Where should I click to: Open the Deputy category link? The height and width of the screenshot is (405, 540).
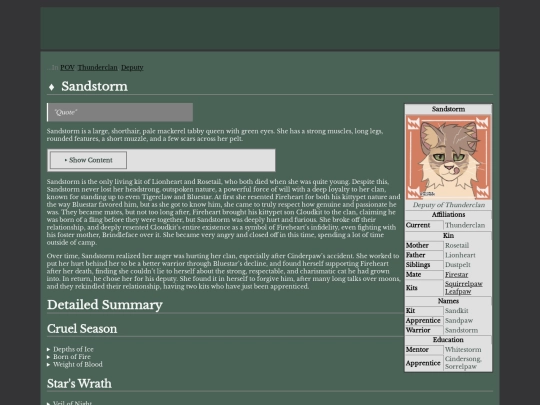coord(132,68)
